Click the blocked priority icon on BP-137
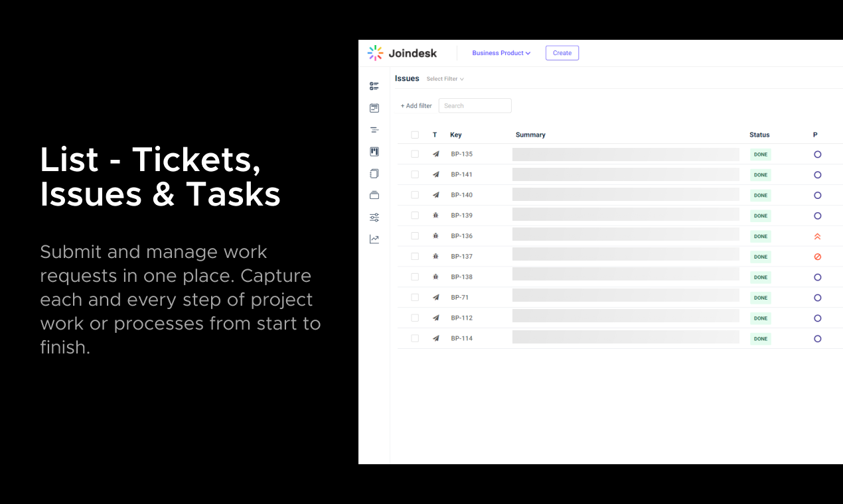This screenshot has height=504, width=843. [817, 257]
